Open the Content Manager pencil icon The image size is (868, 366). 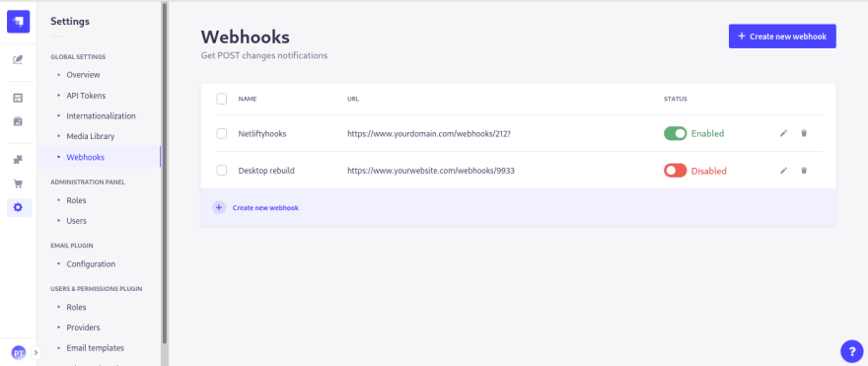click(19, 59)
